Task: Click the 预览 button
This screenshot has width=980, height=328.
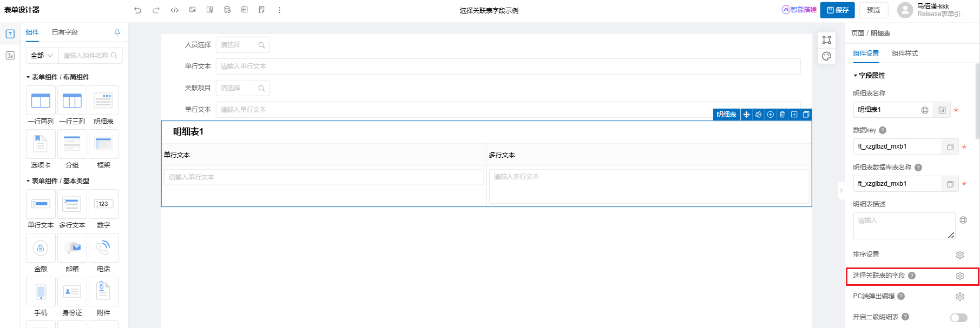Action: pos(873,10)
